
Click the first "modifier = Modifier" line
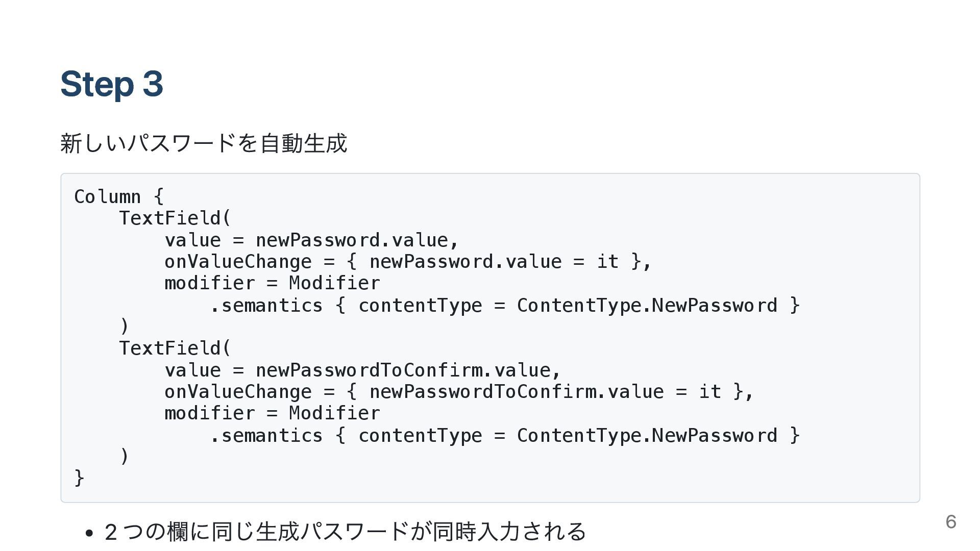pyautogui.click(x=272, y=283)
